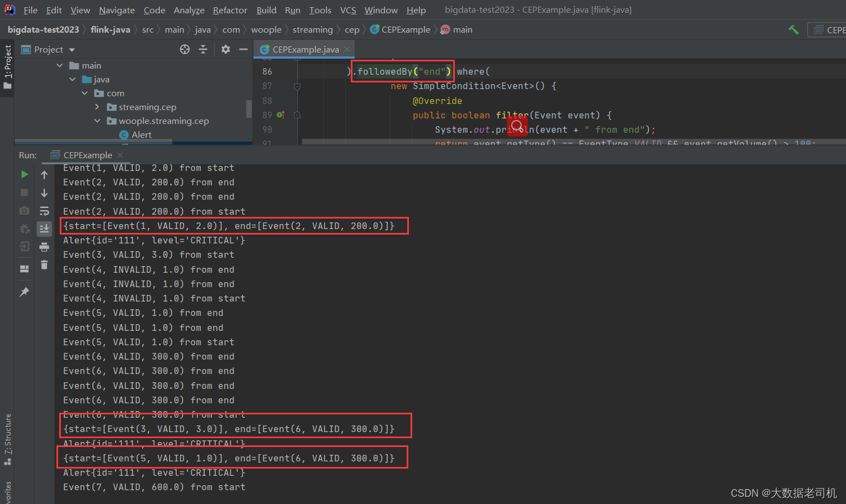846x504 pixels.
Task: Hide the Project panel with minus icon
Action: (243, 49)
